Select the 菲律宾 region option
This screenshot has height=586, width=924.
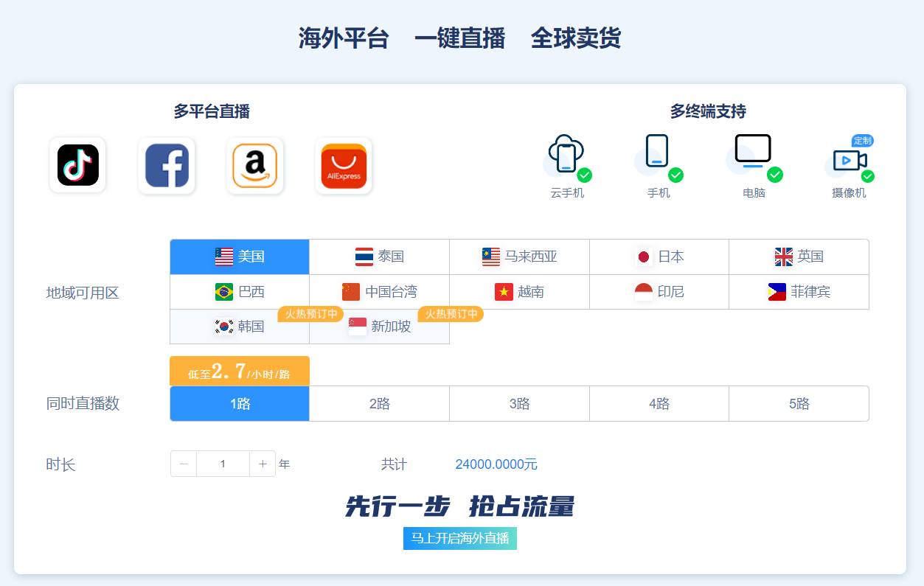point(799,292)
